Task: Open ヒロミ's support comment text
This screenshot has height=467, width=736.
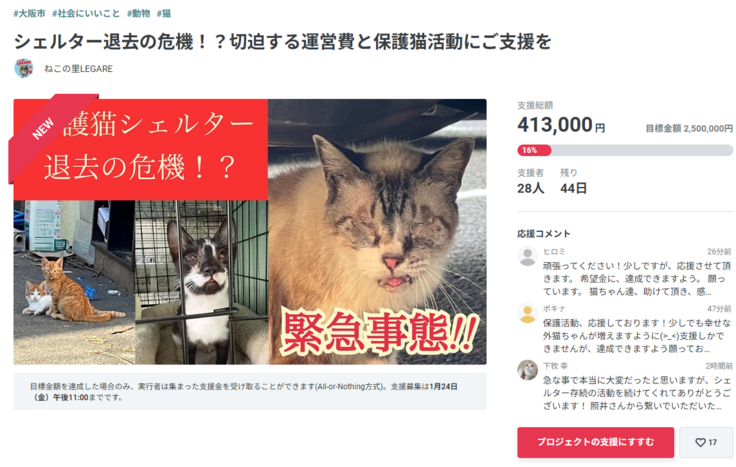Action: click(x=636, y=279)
